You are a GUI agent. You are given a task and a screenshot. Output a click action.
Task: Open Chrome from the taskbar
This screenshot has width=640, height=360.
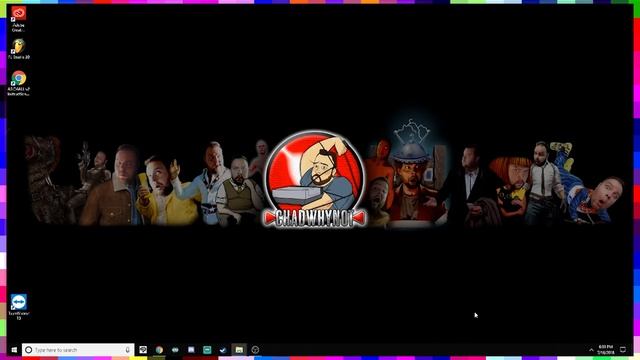pyautogui.click(x=159, y=350)
